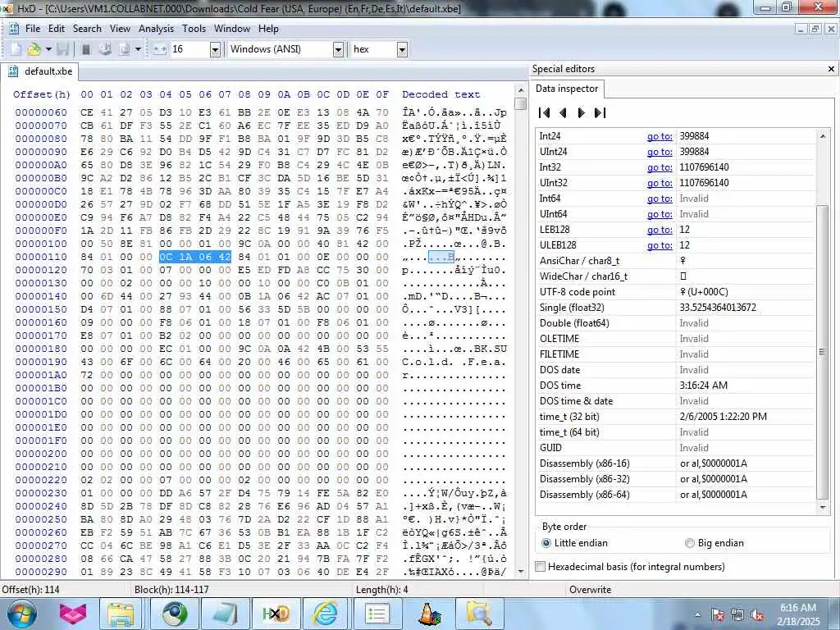Launch Internet Explorer from the taskbar
The width and height of the screenshot is (840, 630).
(326, 614)
